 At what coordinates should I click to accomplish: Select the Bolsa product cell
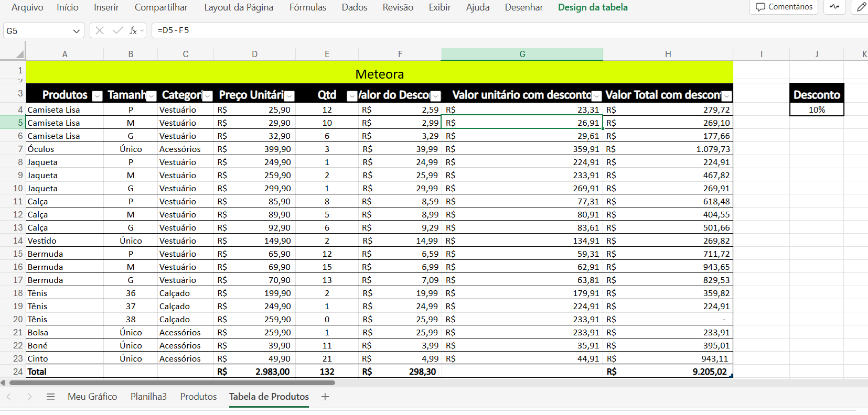(x=65, y=332)
